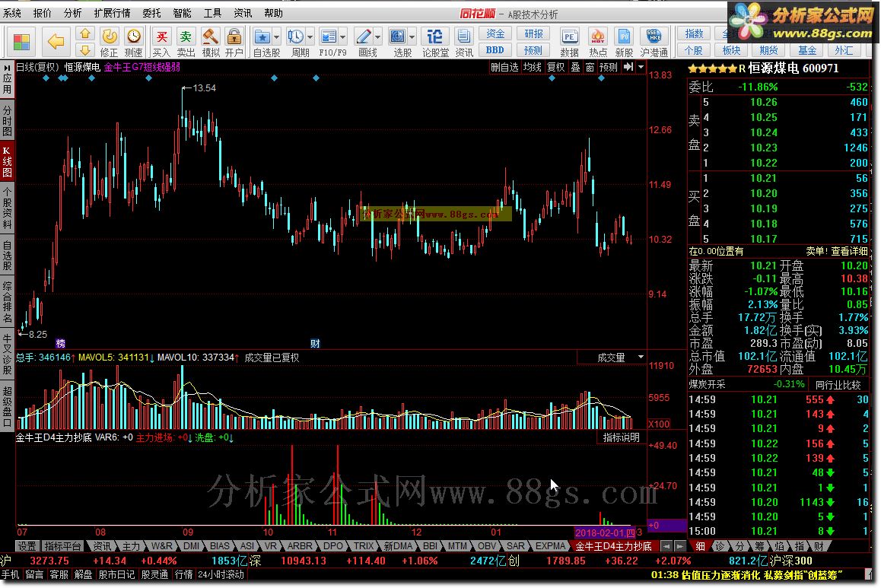The image size is (881, 588).
Task: Click the BBD toolbar button
Action: [x=495, y=50]
